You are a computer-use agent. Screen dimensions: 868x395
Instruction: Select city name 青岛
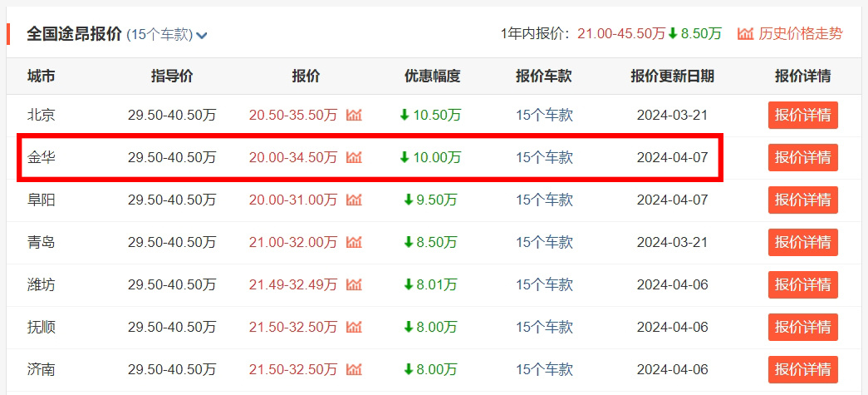(42, 242)
